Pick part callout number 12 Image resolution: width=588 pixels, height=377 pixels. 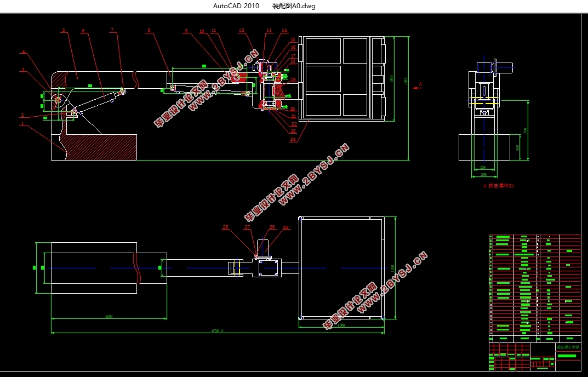click(x=241, y=30)
